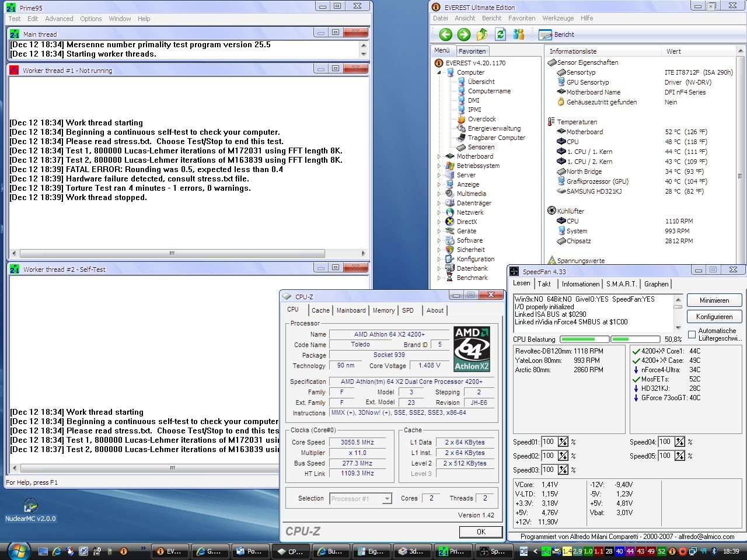
Task: Switch to the Mainboard tab in CPU-Z
Action: point(351,310)
